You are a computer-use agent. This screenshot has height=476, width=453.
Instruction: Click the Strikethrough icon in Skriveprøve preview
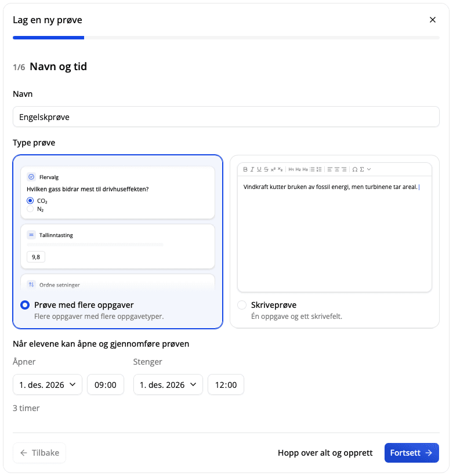(266, 169)
